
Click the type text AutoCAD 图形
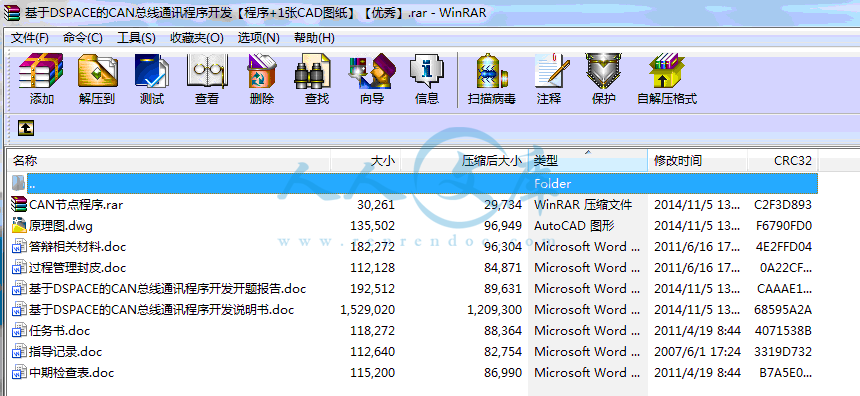[574, 226]
